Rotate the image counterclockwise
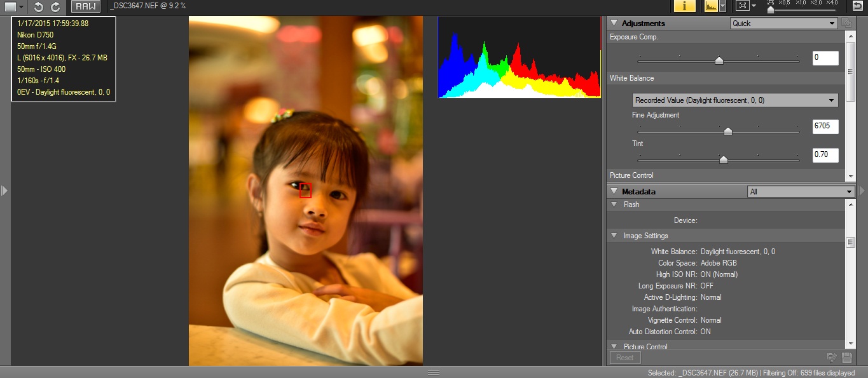 [x=39, y=7]
